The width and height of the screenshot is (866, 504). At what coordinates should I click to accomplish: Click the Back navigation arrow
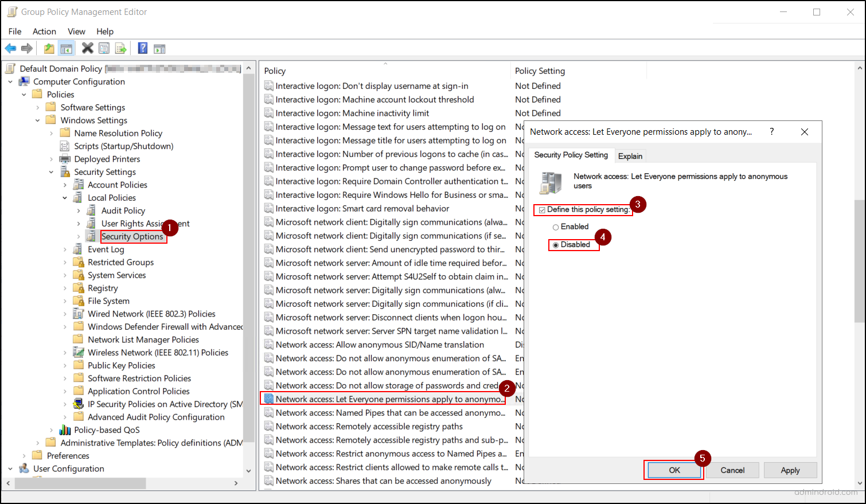(x=10, y=48)
